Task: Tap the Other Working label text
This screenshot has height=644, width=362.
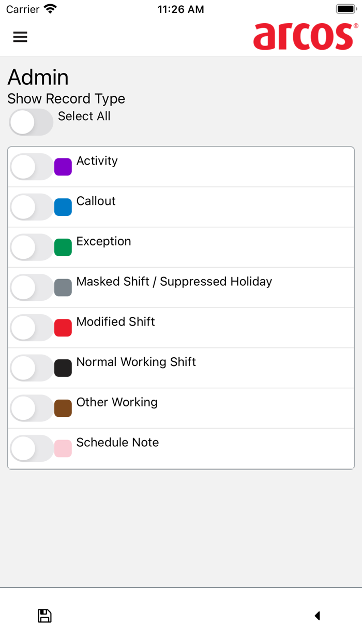Action: (x=117, y=402)
